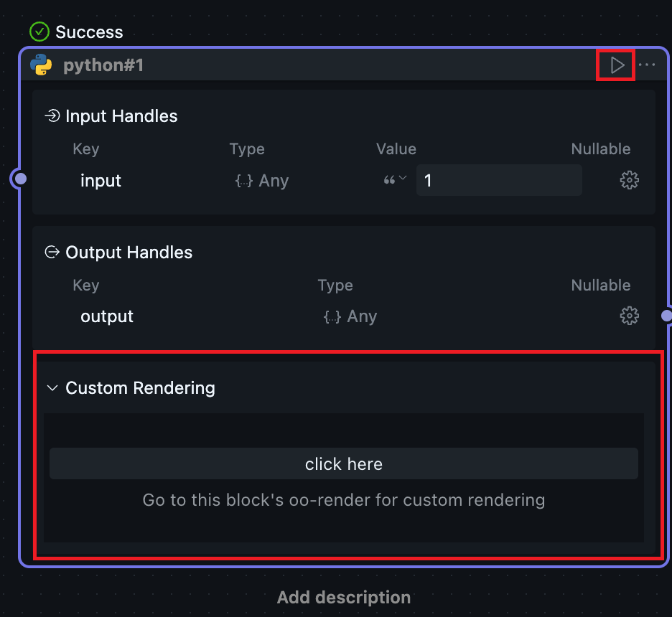The image size is (672, 617).
Task: Click the Input Handles arrow icon
Action: click(52, 116)
